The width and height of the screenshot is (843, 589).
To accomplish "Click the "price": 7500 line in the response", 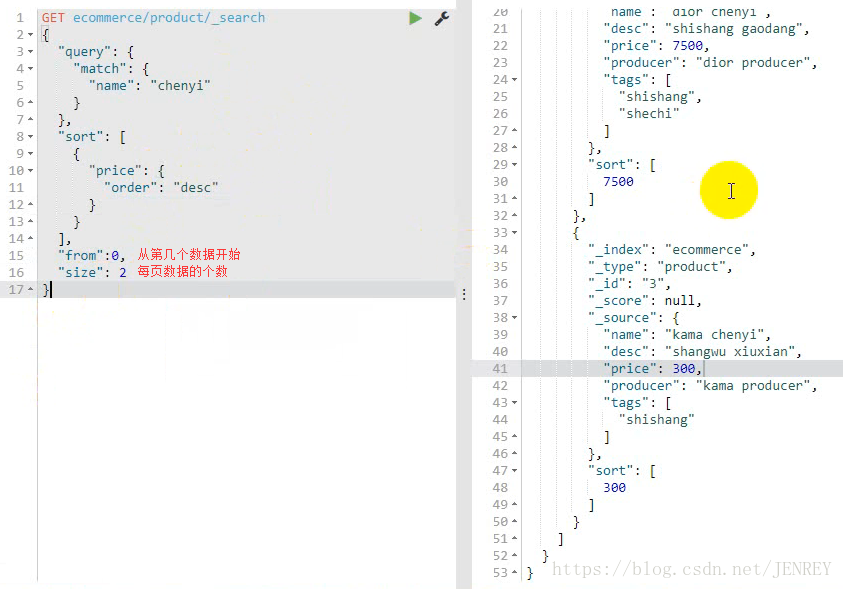I will 656,46.
